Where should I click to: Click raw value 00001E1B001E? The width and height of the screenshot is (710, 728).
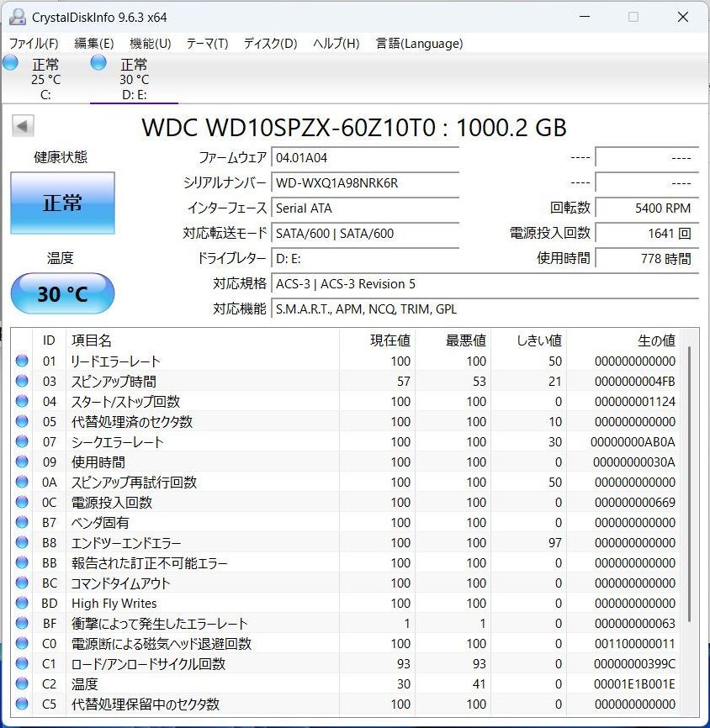tap(635, 684)
